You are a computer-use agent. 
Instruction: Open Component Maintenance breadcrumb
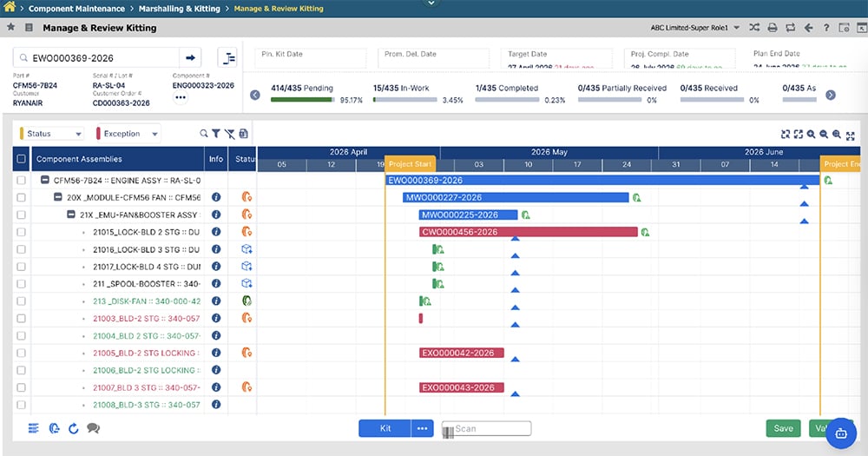(x=76, y=9)
